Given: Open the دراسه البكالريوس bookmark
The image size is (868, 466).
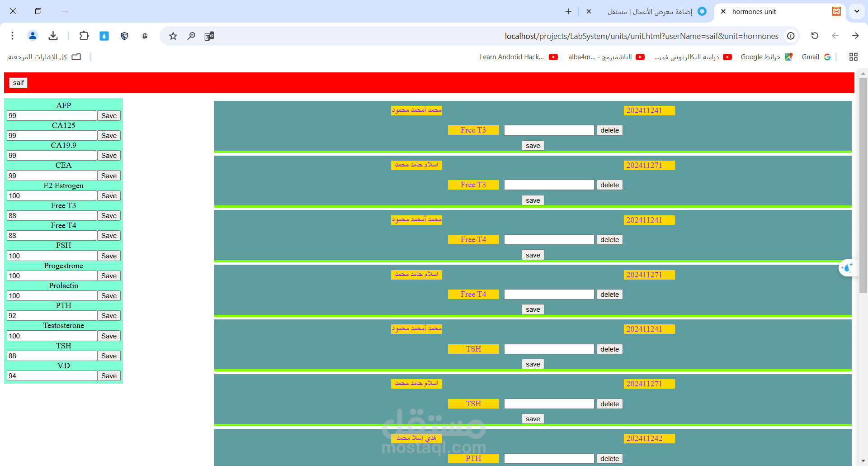Looking at the screenshot, I should [693, 57].
